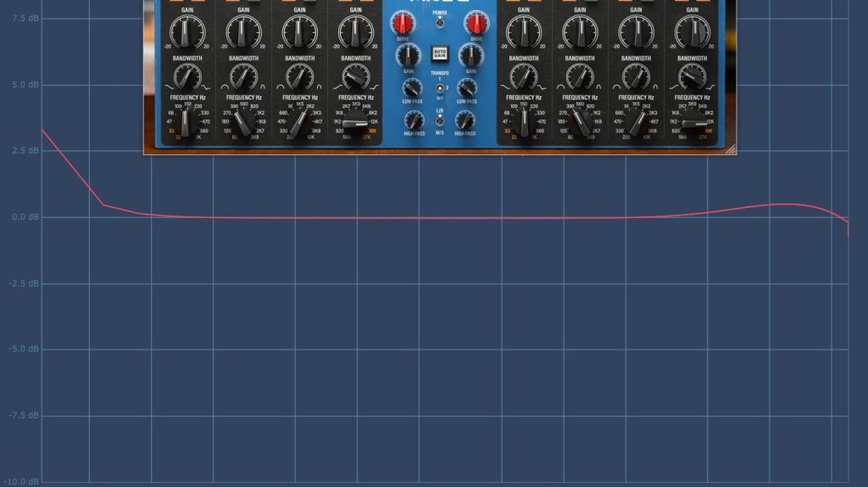Click the left blue-section Gain knob
The width and height of the screenshot is (868, 487).
click(x=408, y=56)
